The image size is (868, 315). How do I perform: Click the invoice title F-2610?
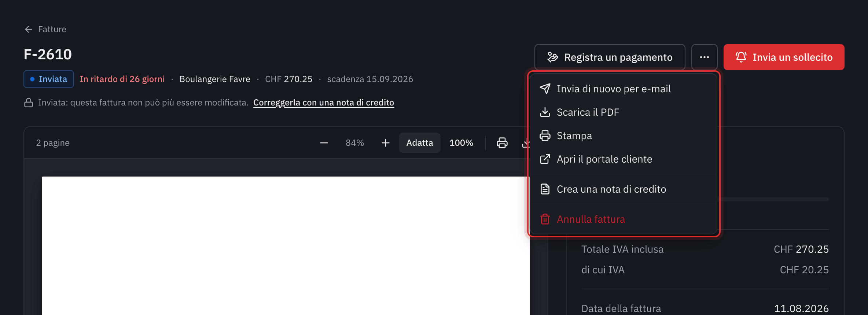pyautogui.click(x=48, y=55)
